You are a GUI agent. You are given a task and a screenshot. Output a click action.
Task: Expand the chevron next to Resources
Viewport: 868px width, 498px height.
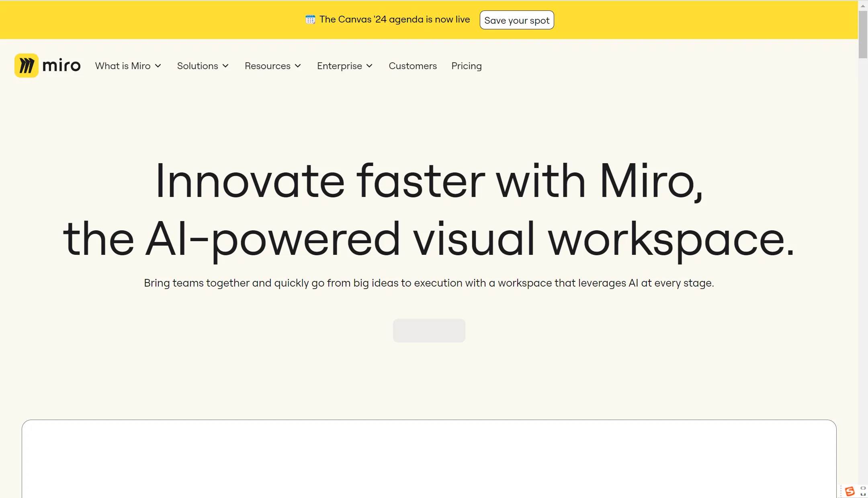click(x=298, y=66)
